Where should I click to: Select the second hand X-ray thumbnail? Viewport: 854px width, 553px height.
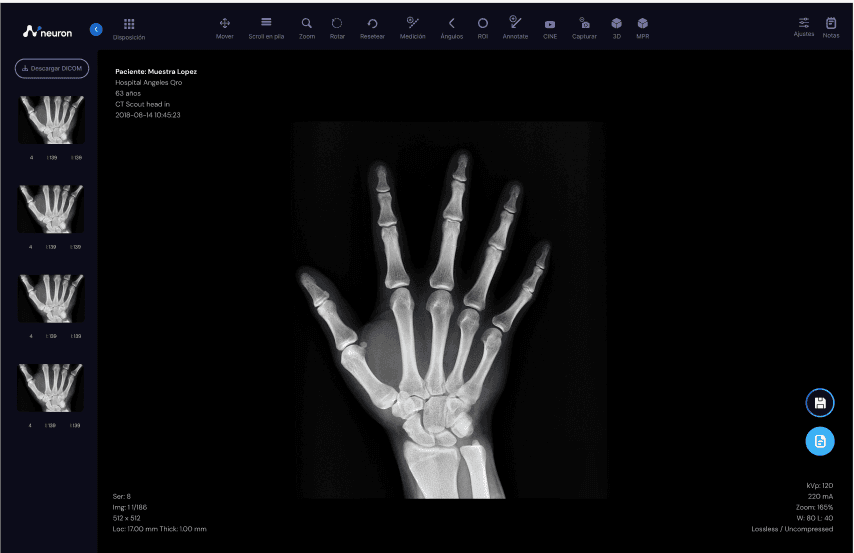click(x=50, y=209)
